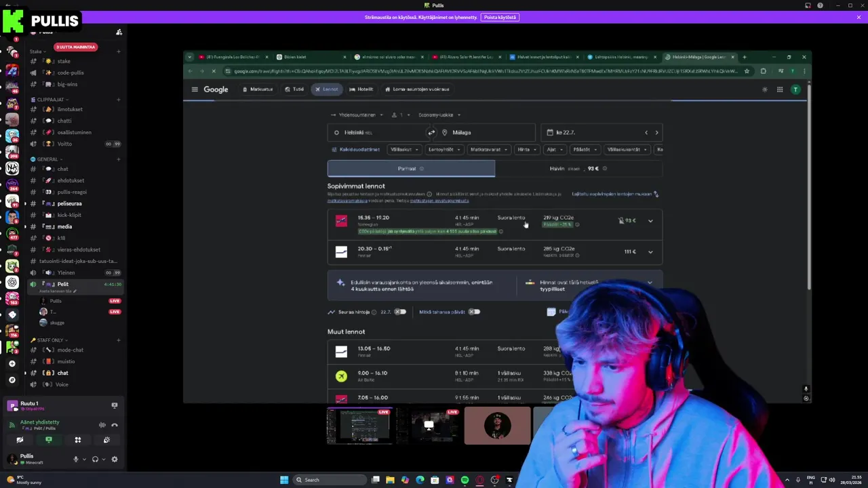Disconnect from voice call in Discord
The image size is (868, 488).
[115, 425]
